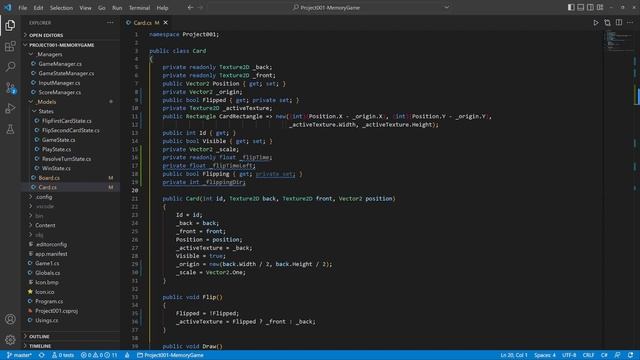Toggle bottom panel visibility
The height and width of the screenshot is (360, 640).
581,7
